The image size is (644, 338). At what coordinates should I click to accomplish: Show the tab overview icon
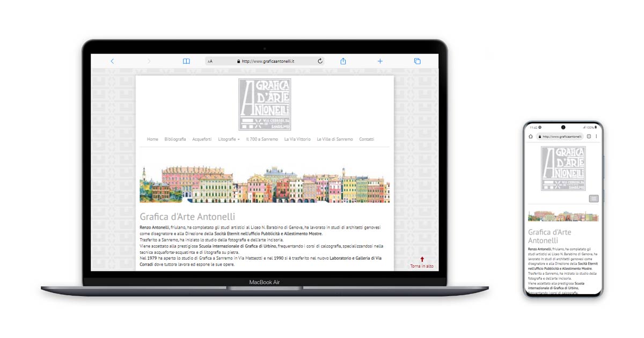tap(417, 61)
